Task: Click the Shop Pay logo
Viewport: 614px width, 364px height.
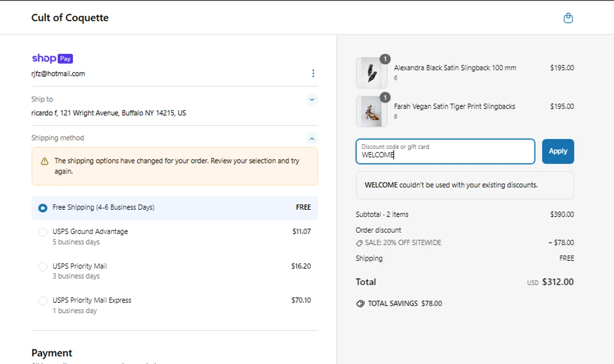Action: [52, 58]
